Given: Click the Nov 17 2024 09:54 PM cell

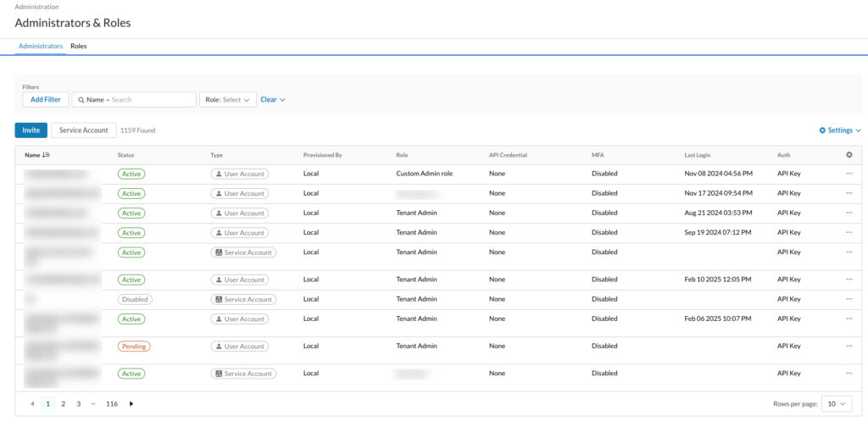Looking at the screenshot, I should click(x=719, y=193).
